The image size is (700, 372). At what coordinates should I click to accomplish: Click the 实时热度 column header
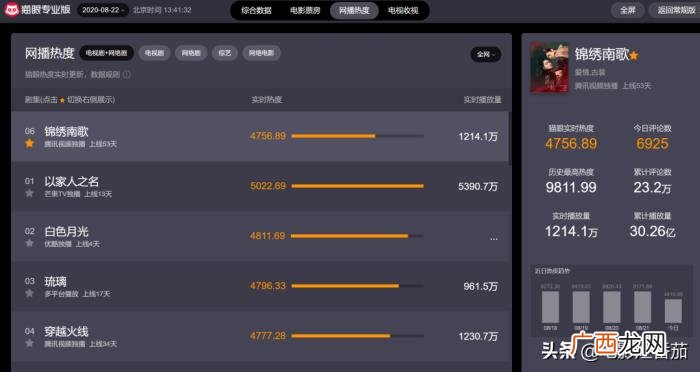coord(267,100)
